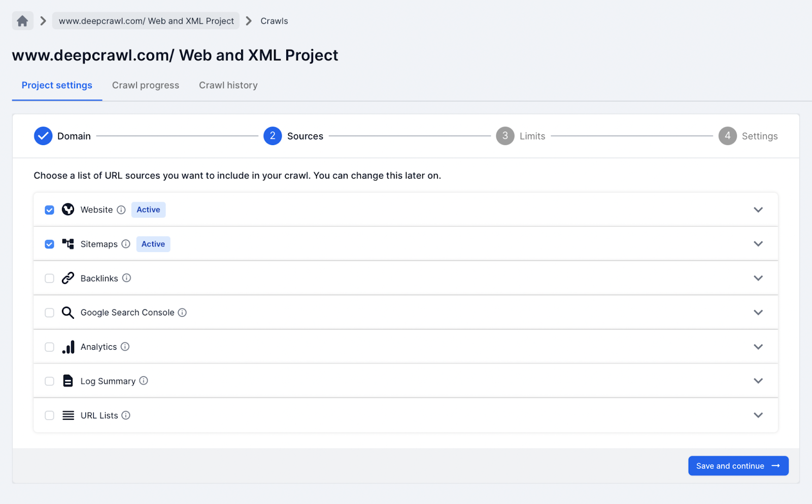The image size is (812, 504).
Task: Show info tooltip for Sitemaps
Action: click(126, 244)
